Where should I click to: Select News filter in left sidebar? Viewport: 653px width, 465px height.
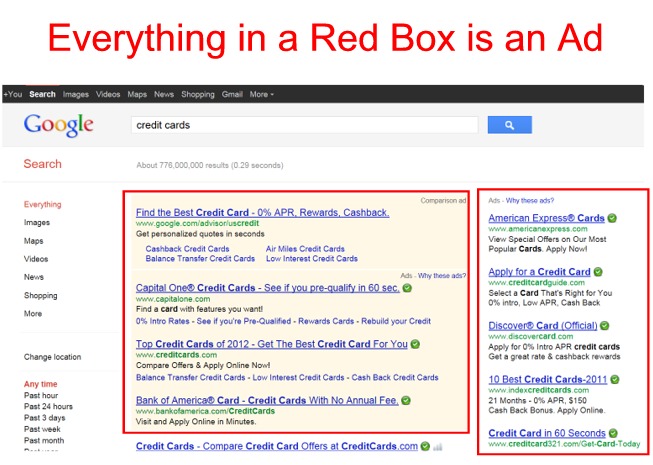click(34, 277)
